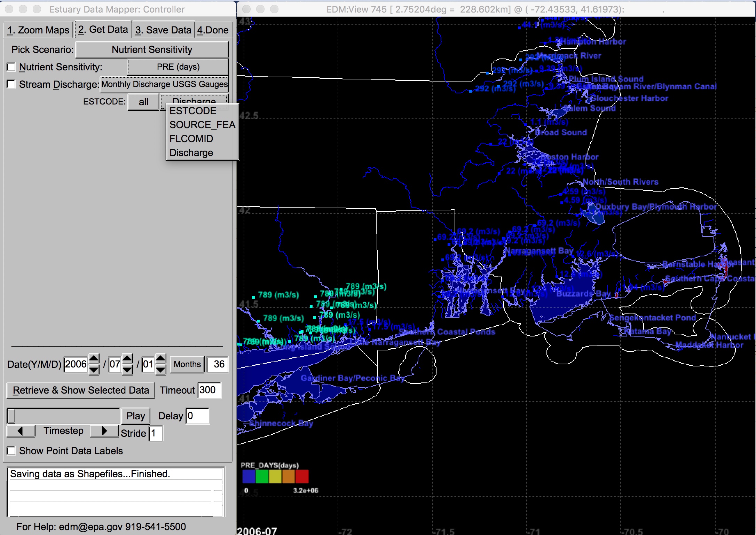Step to previous timestep left arrow
The width and height of the screenshot is (756, 535).
(x=21, y=431)
